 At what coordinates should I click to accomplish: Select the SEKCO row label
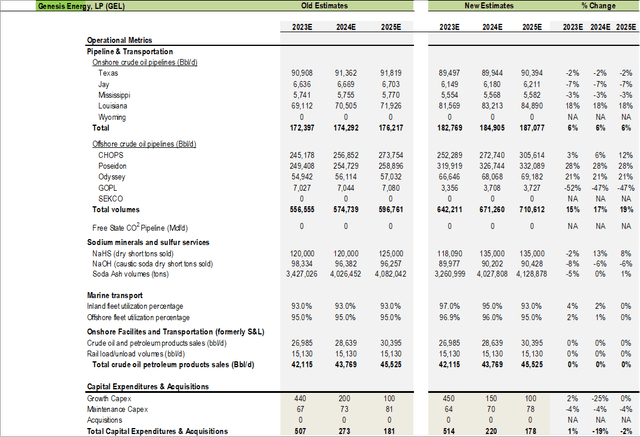111,199
